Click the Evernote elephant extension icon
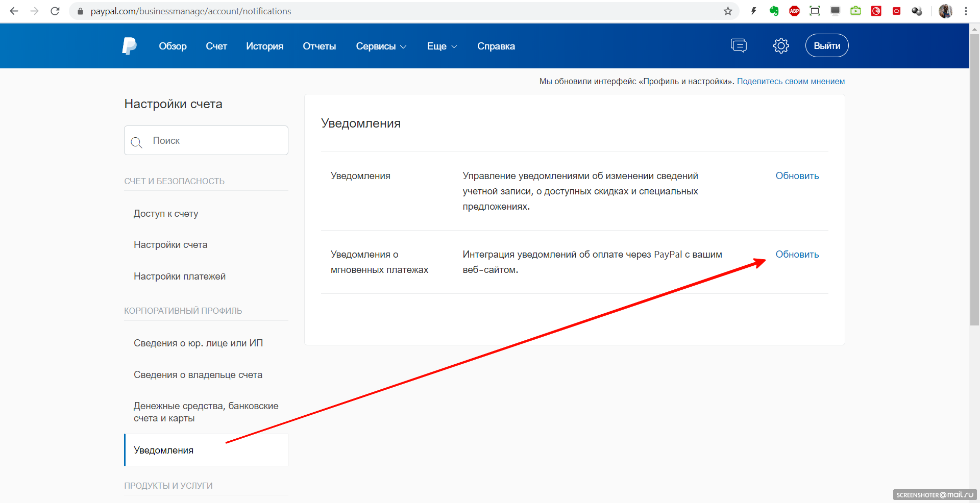 pyautogui.click(x=774, y=11)
